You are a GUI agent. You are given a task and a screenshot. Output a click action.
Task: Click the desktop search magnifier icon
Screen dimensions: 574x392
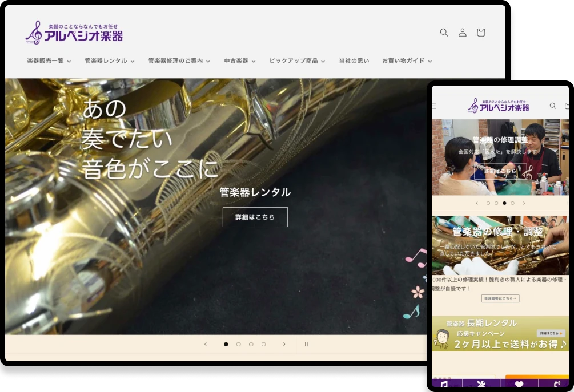point(444,33)
